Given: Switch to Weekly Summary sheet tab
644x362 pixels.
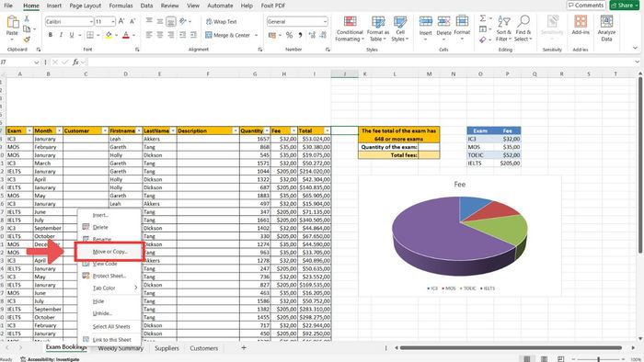Looking at the screenshot, I should [x=121, y=348].
